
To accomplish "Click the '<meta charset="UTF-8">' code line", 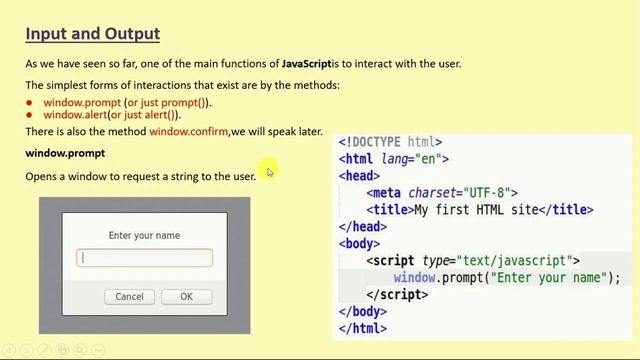I will [x=442, y=193].
